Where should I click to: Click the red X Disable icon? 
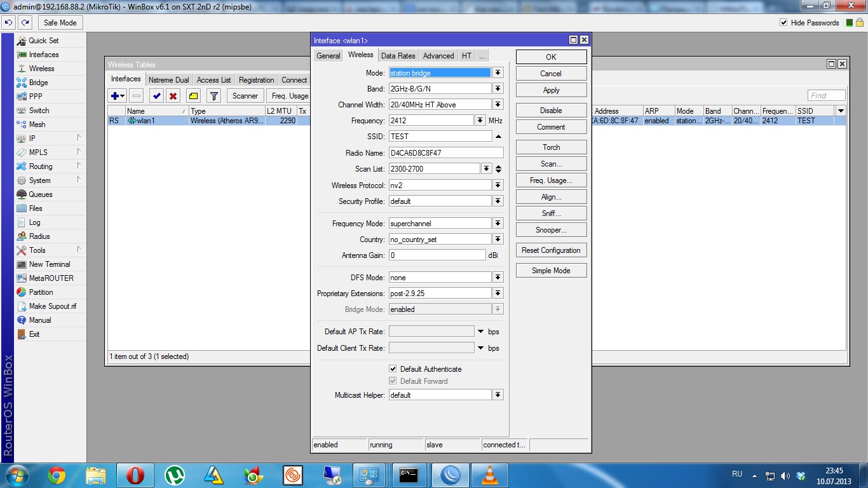coord(173,96)
